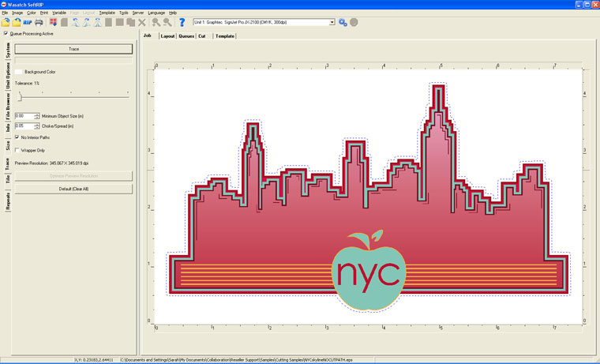Increase the Choke/Spread value

[x=37, y=125]
